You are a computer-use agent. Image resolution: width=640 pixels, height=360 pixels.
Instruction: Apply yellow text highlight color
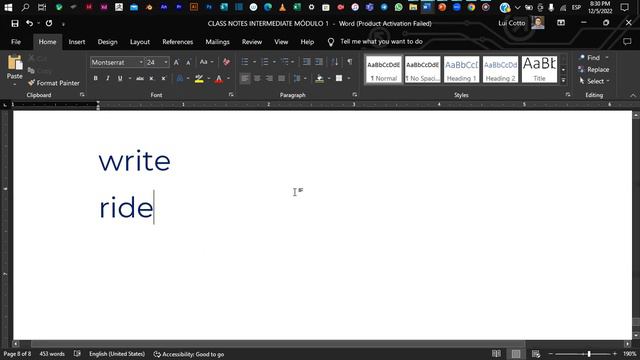pos(199,78)
